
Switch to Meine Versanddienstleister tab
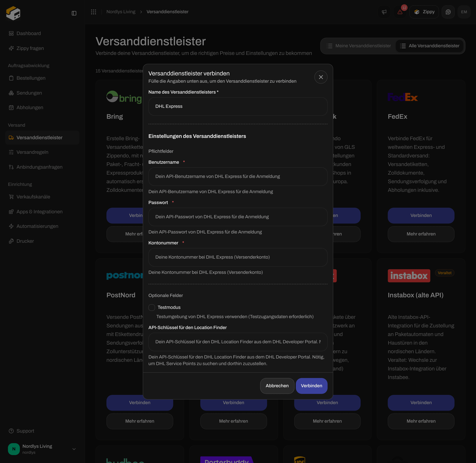(x=359, y=46)
